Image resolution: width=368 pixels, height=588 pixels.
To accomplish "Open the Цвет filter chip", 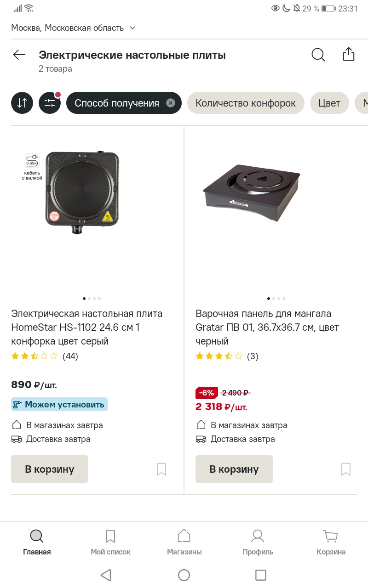I will 329,103.
